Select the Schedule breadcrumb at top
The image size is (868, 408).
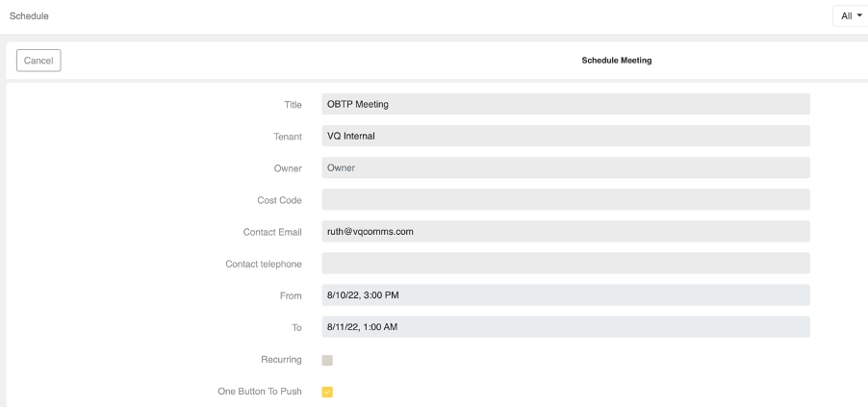click(x=29, y=16)
